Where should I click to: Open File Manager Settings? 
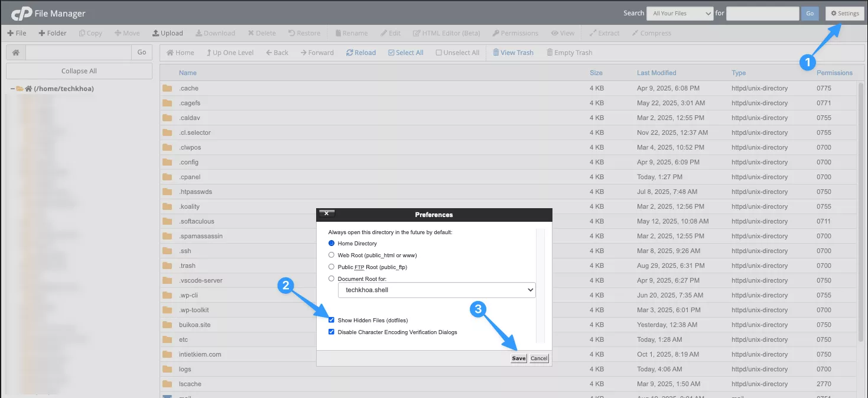tap(844, 13)
